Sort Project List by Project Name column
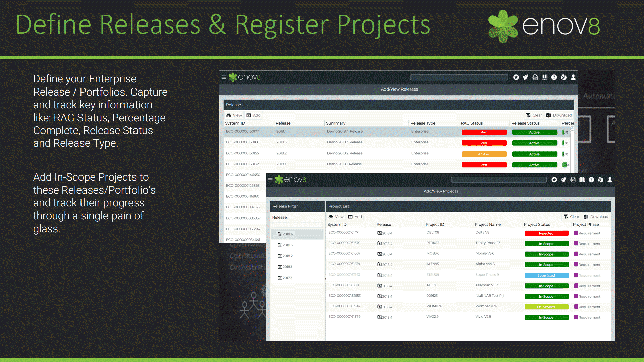Viewport: 644px width, 362px height. [488, 225]
